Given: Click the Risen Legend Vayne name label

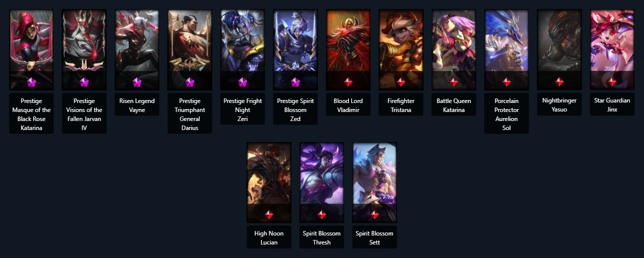Looking at the screenshot, I should (137, 105).
